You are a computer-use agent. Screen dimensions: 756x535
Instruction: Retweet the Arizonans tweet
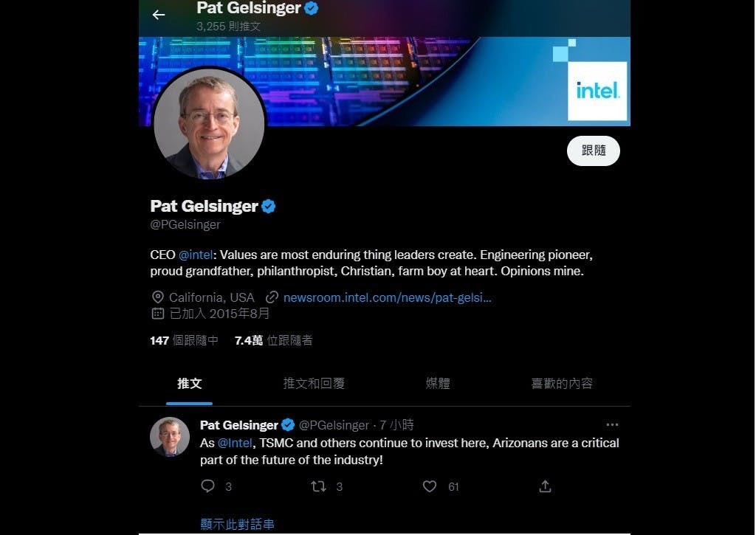pos(318,486)
